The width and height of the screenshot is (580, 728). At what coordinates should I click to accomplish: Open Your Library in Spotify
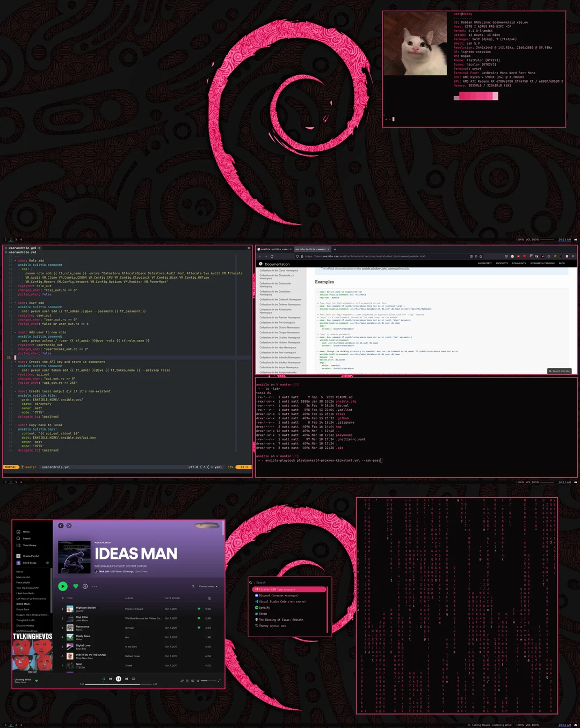coord(27,545)
